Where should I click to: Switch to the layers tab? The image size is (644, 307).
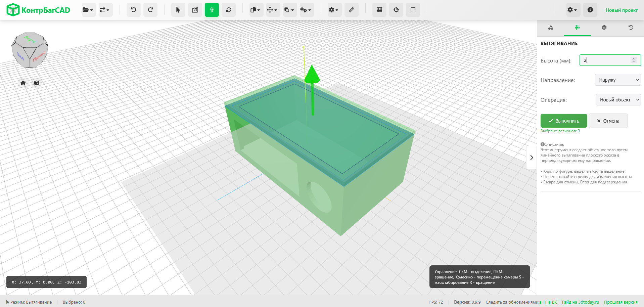click(604, 28)
